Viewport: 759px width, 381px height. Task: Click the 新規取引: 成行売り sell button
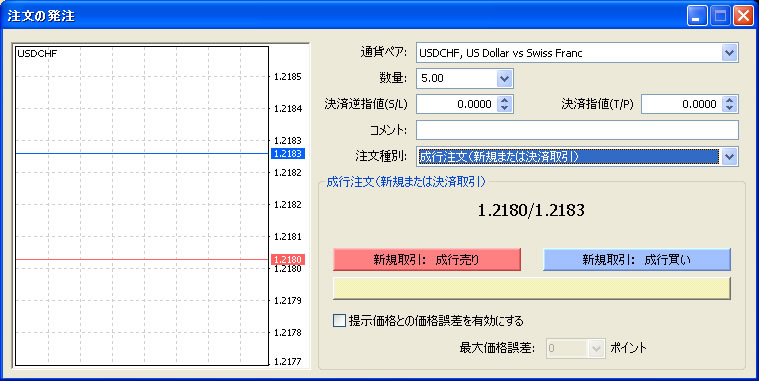(x=427, y=259)
